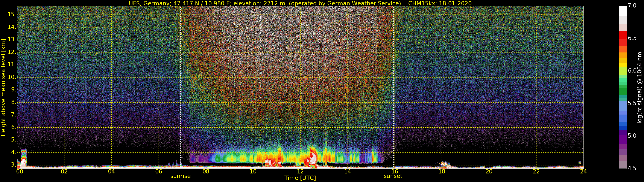
Task: Click the height axis tick '7.'
Action: [14, 115]
